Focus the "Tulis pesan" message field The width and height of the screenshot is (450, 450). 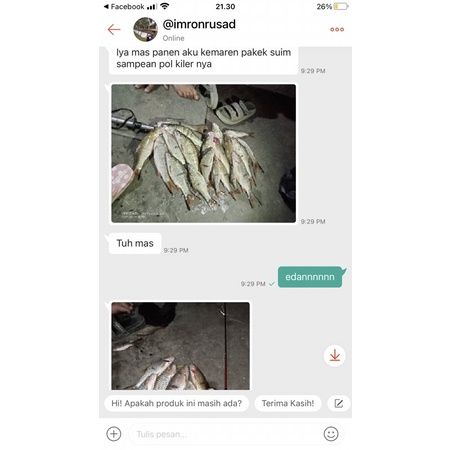pyautogui.click(x=223, y=434)
